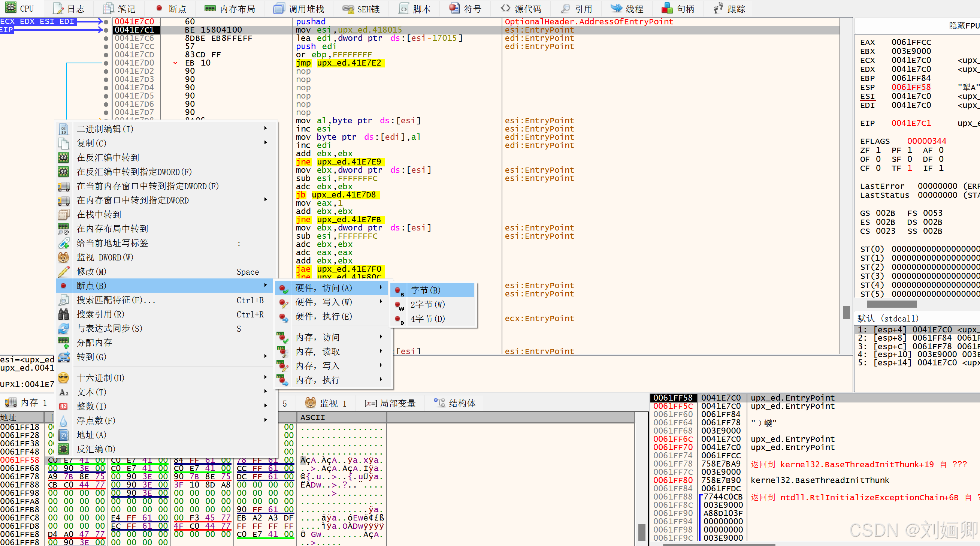Choose 监视 DWORD(W) menu entry
This screenshot has height=546, width=980.
coord(105,257)
